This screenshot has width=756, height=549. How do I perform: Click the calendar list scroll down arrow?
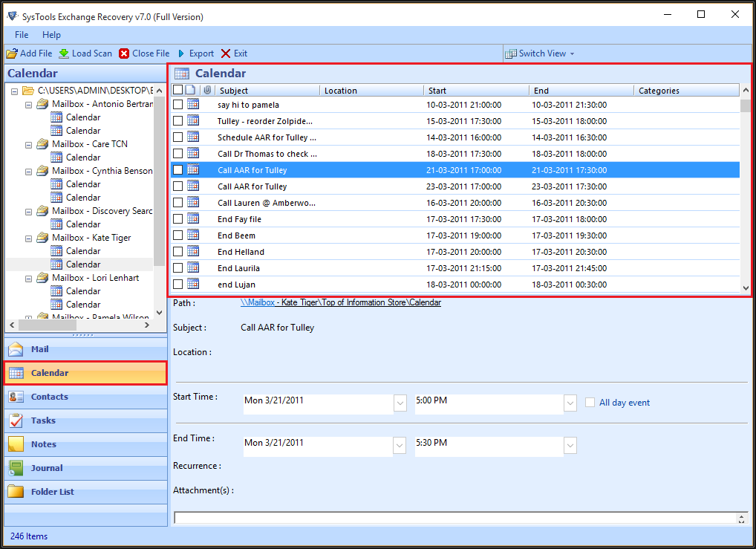pyautogui.click(x=746, y=288)
